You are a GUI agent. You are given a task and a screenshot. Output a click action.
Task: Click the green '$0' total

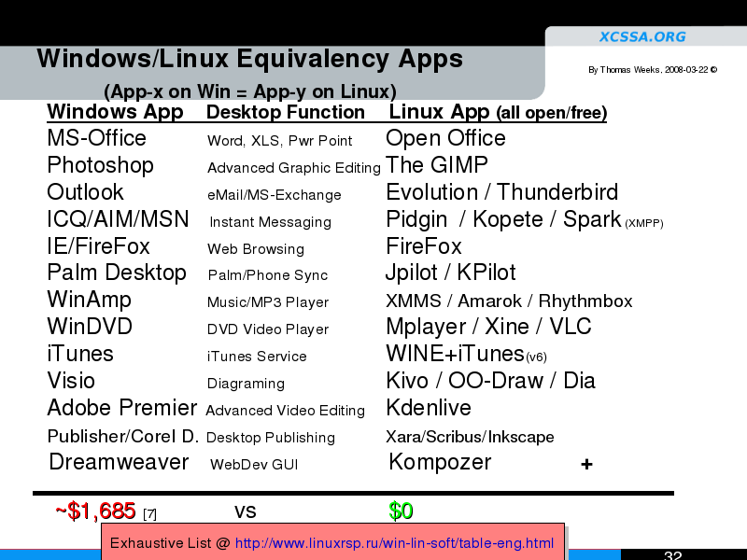pyautogui.click(x=401, y=511)
